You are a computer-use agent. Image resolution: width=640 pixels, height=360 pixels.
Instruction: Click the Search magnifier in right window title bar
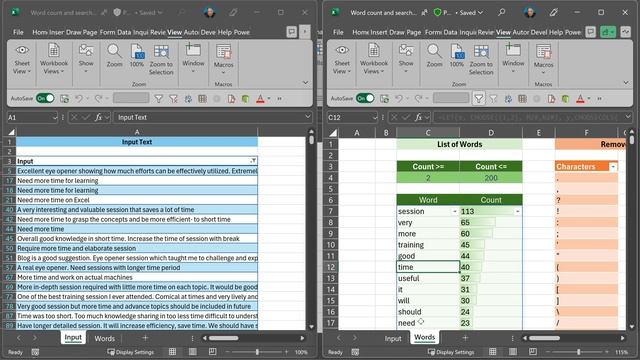coord(502,12)
